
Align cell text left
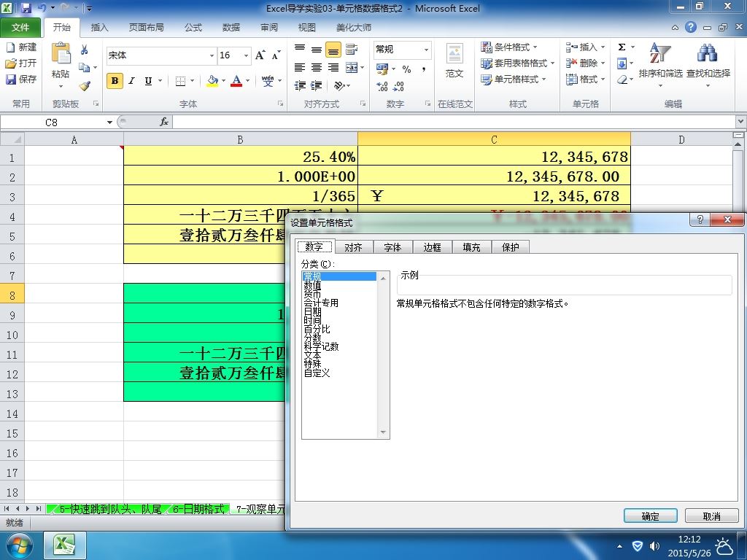pyautogui.click(x=300, y=68)
